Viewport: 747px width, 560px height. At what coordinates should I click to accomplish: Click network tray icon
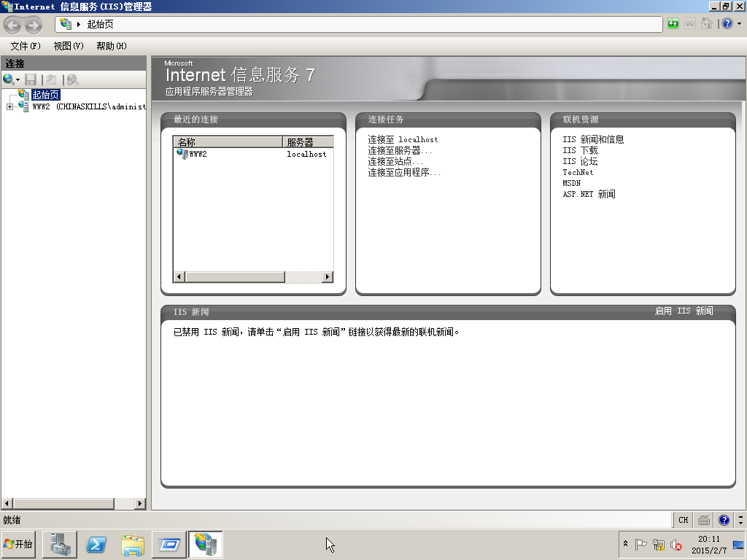(659, 544)
